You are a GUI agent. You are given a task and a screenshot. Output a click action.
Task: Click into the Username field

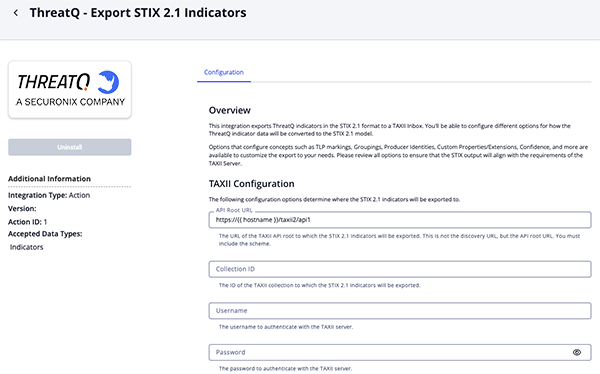click(400, 310)
